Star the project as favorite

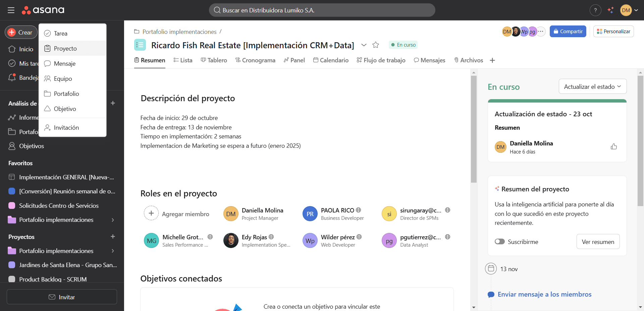376,45
